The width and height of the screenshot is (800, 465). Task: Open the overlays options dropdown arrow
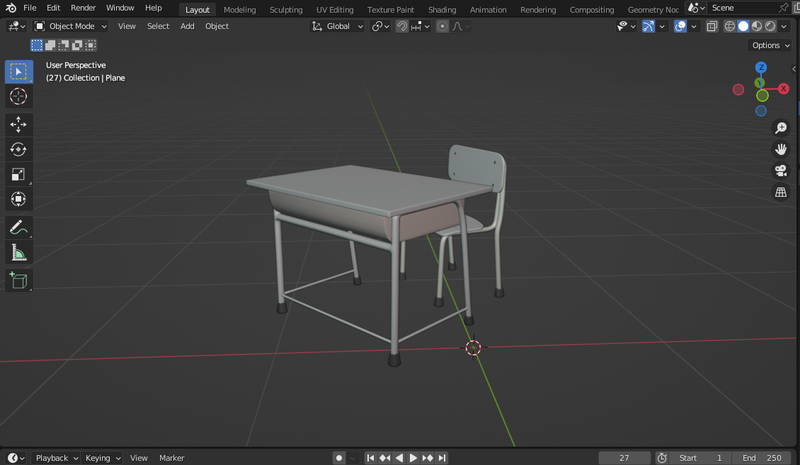[694, 26]
